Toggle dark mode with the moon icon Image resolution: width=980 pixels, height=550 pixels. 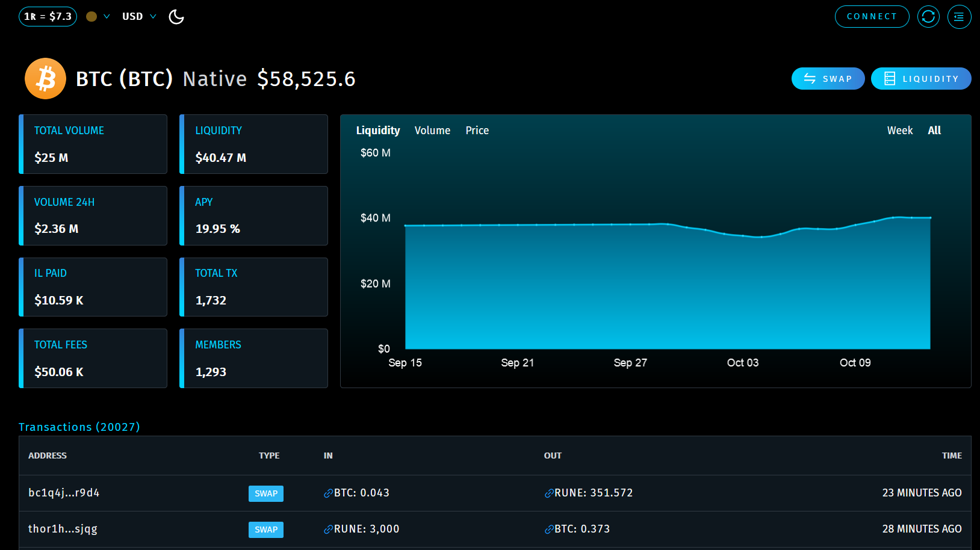[176, 17]
